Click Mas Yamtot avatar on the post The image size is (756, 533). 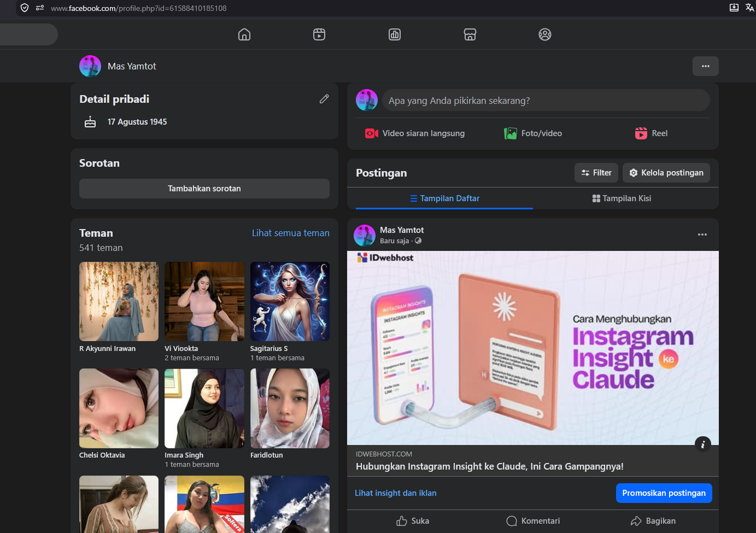[365, 235]
